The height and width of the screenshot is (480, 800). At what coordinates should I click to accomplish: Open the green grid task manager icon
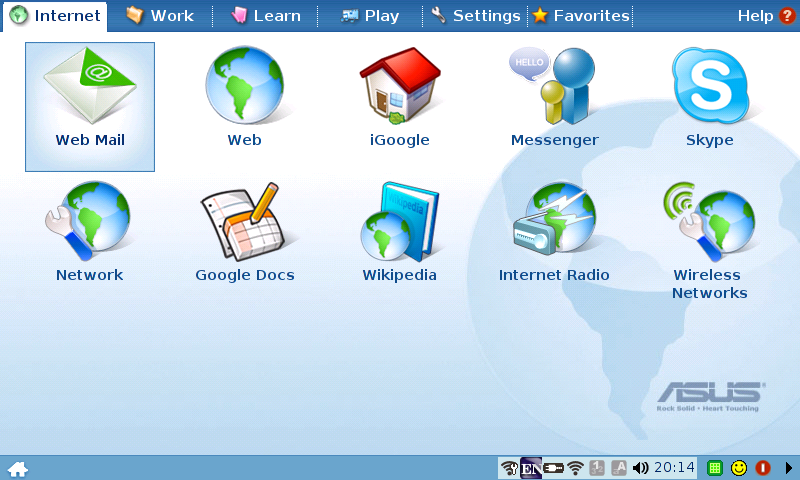tap(715, 468)
